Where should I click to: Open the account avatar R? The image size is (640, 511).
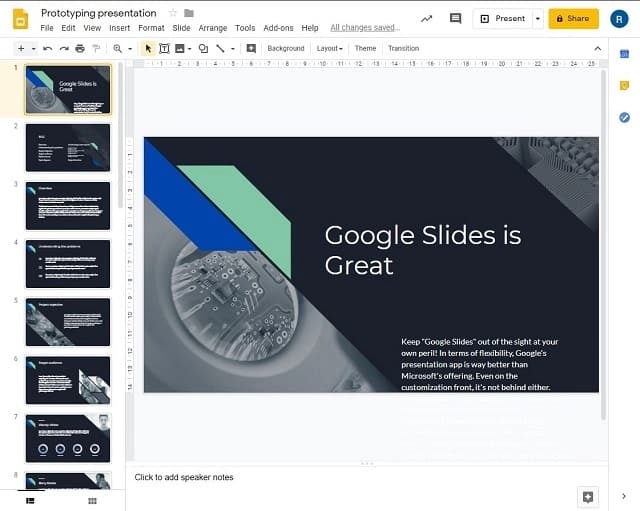coord(619,19)
